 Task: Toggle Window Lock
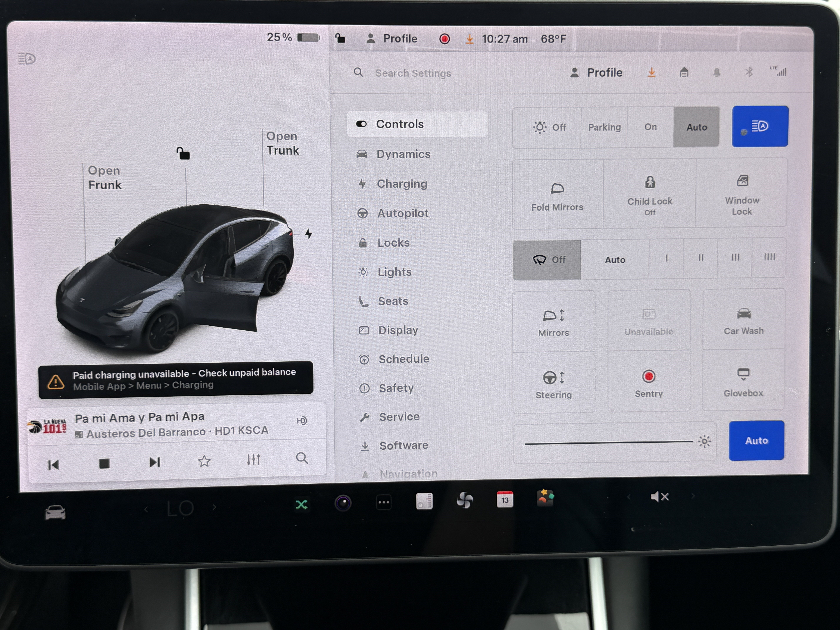tap(742, 193)
